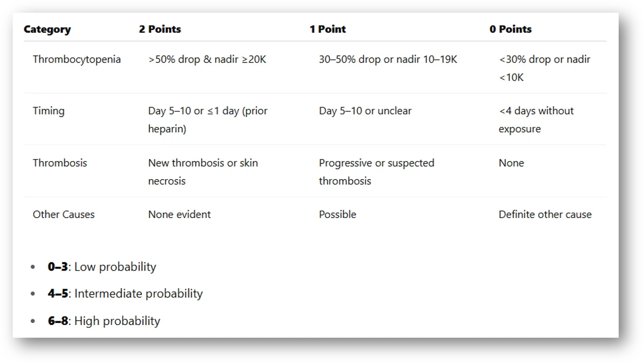The width and height of the screenshot is (644, 363).
Task: Select the Other Causes row label
Action: (x=63, y=215)
